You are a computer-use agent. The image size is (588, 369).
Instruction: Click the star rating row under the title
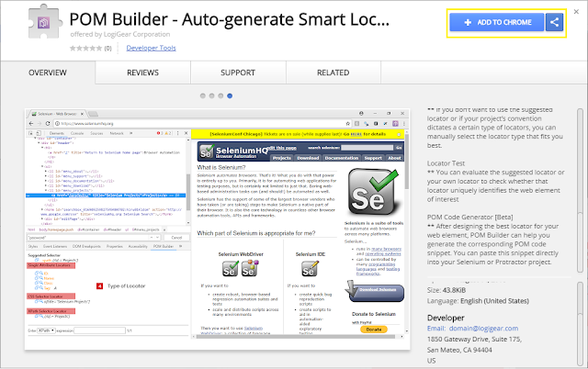point(85,48)
